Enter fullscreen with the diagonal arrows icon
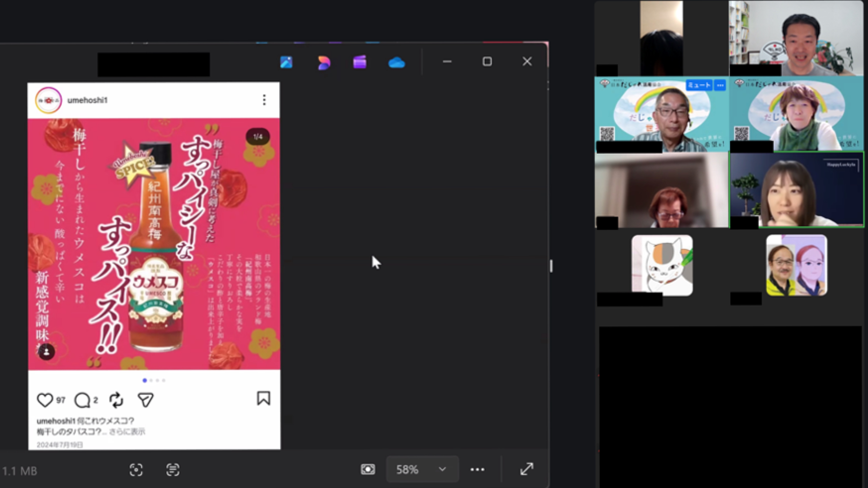 pos(527,469)
